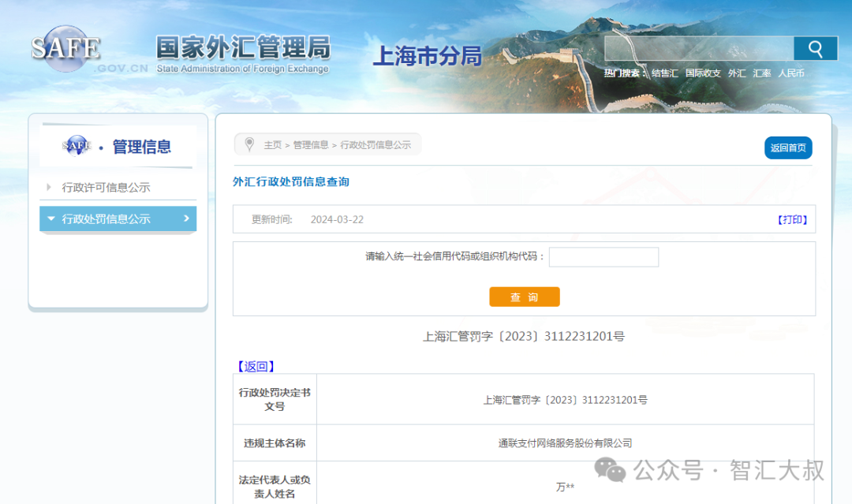The image size is (852, 504).
Task: Click the 管理信息 sidebar title
Action: point(141,147)
